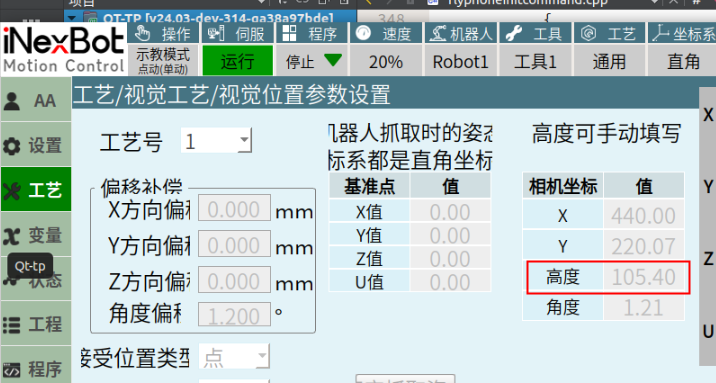Open the 速度 speed gauge icon
The image size is (716, 383).
tap(386, 34)
